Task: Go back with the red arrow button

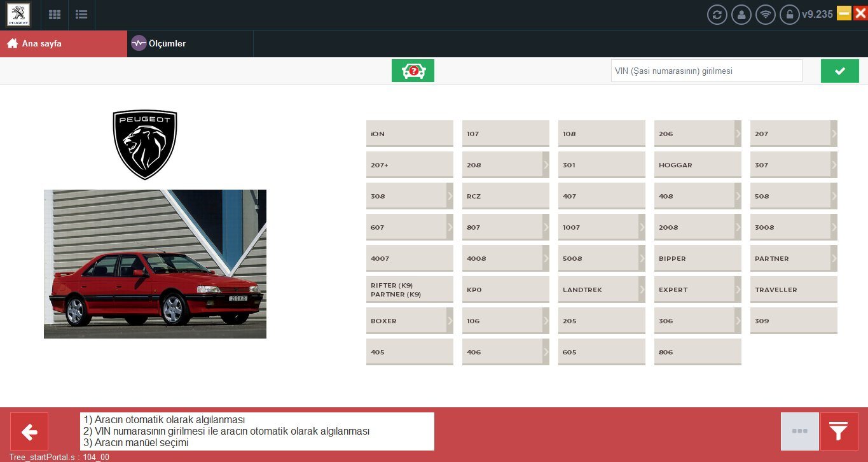Action: tap(29, 431)
